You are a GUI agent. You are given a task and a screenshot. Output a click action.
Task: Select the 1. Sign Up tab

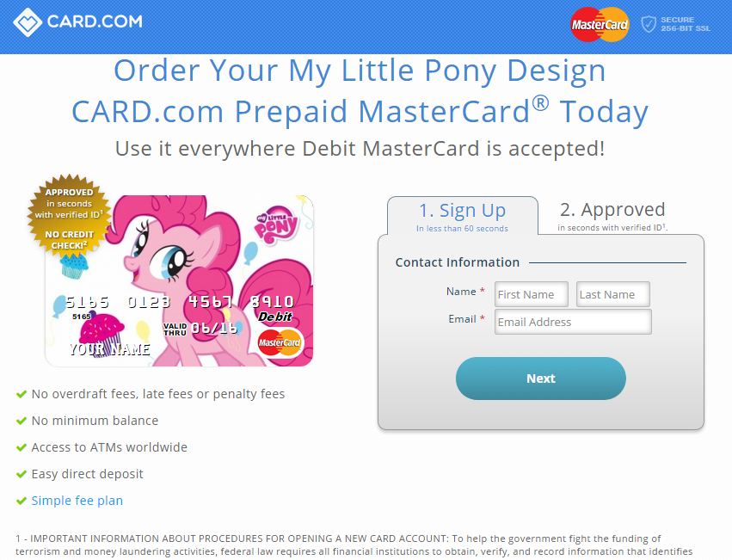[463, 216]
